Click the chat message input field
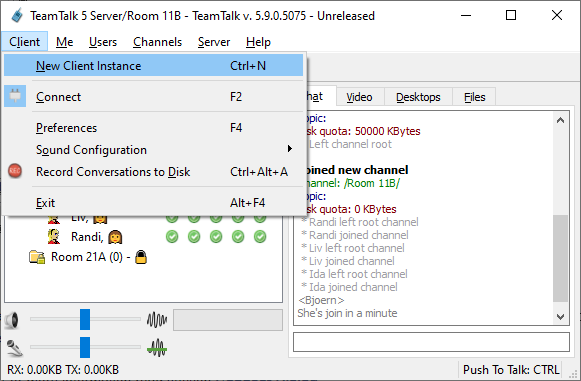Viewport: 581px width, 381px height. coord(431,342)
